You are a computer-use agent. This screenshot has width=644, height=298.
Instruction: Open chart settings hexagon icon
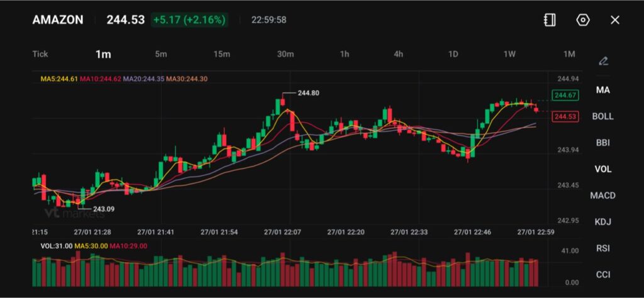tap(583, 20)
